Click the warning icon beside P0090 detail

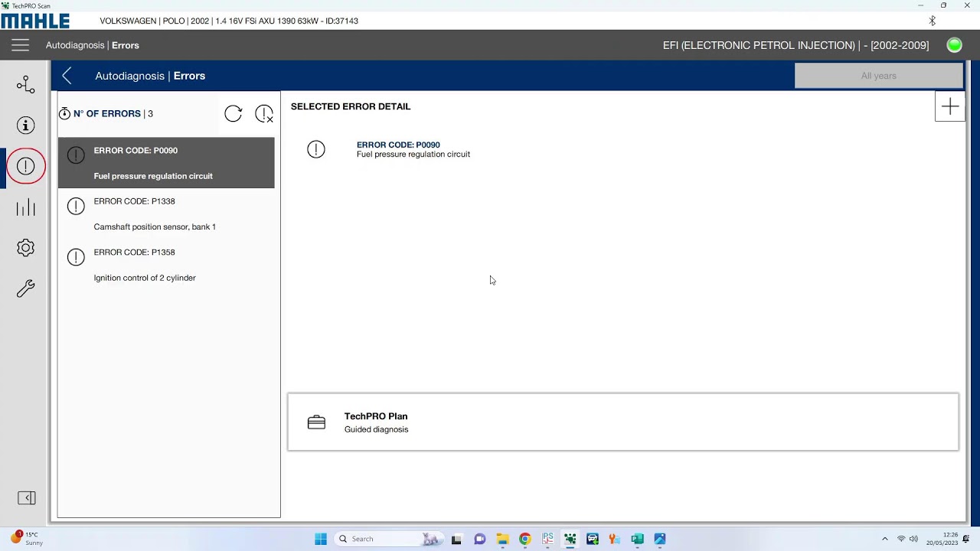tap(316, 149)
